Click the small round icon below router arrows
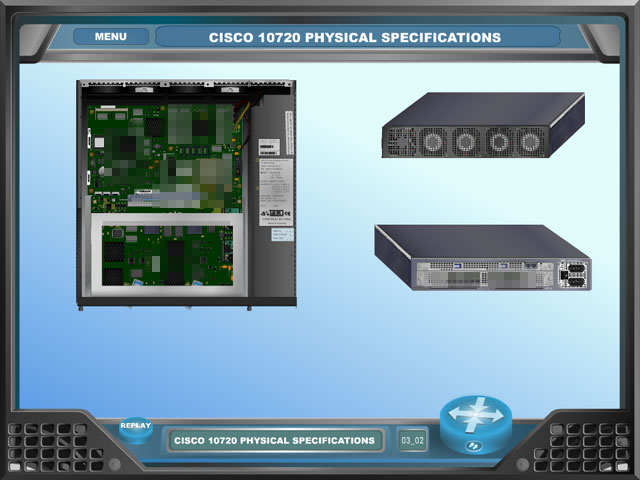The height and width of the screenshot is (480, 640). pyautogui.click(x=473, y=446)
